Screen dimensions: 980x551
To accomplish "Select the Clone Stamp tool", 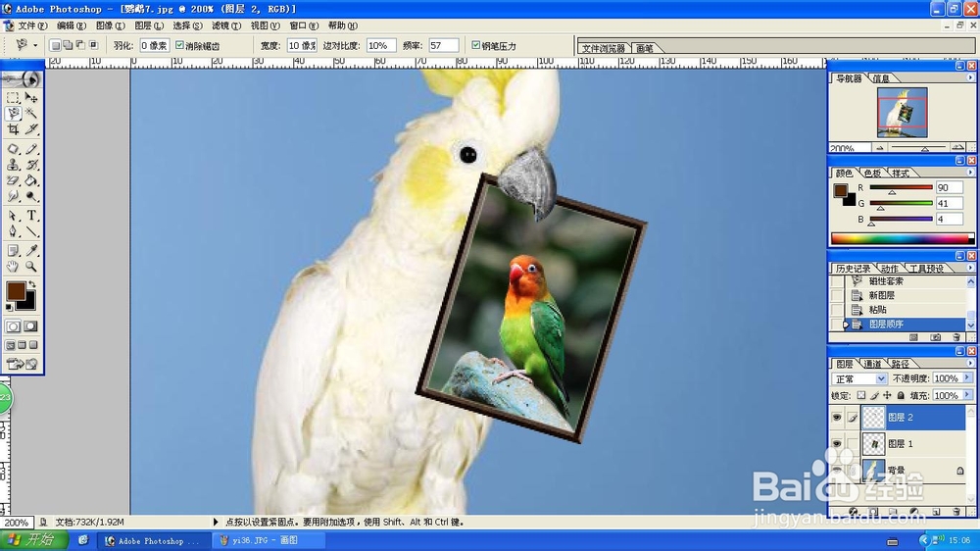I will (13, 165).
